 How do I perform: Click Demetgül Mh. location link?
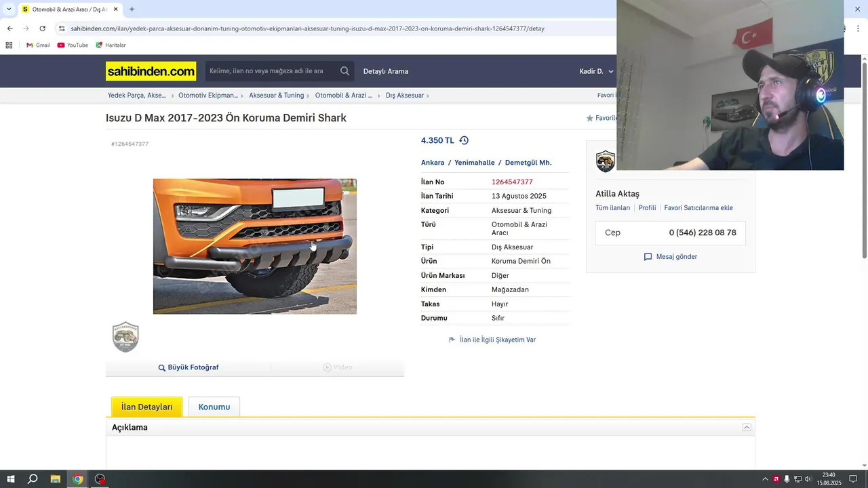point(528,163)
